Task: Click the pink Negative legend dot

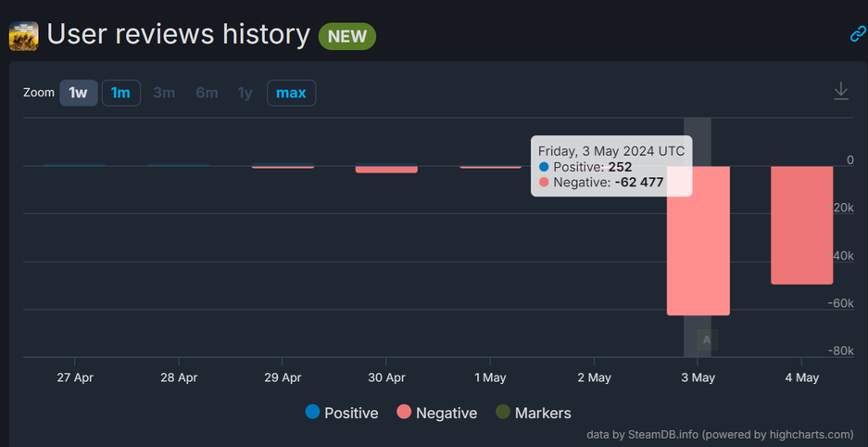Action: coord(404,412)
